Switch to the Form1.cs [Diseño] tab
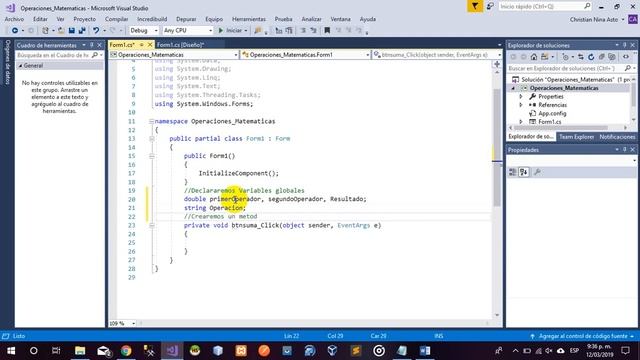The height and width of the screenshot is (360, 640). click(x=180, y=44)
